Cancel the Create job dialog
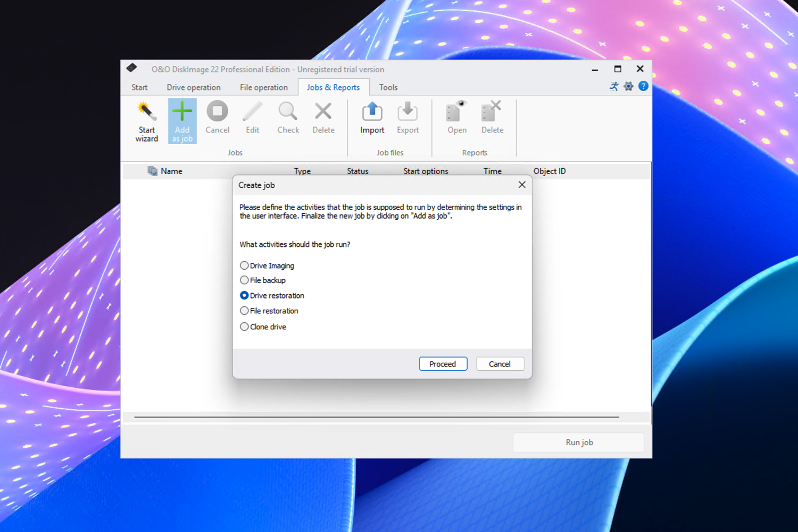The height and width of the screenshot is (532, 798). [x=500, y=364]
